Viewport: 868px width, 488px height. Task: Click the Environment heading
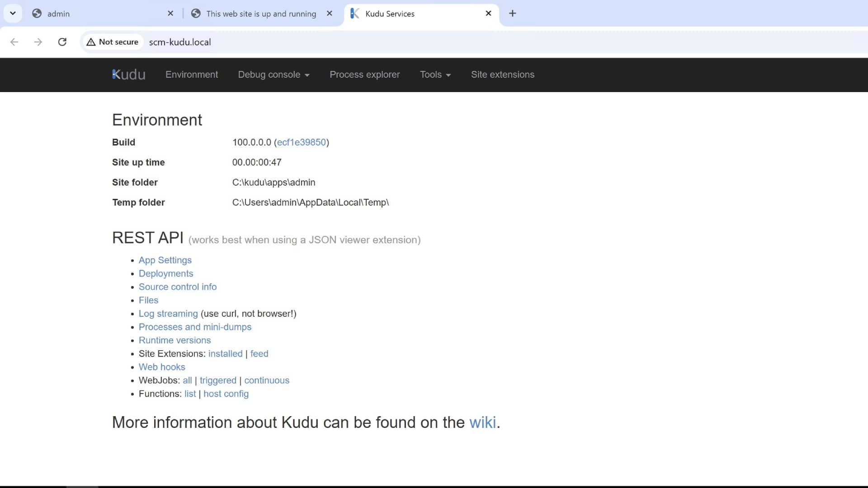coord(157,120)
